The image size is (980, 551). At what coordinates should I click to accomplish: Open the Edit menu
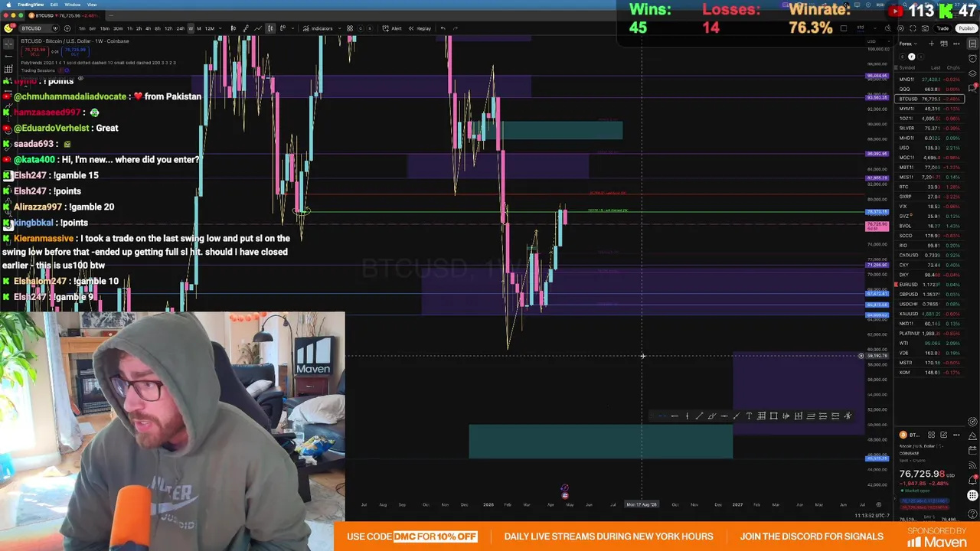pyautogui.click(x=54, y=5)
